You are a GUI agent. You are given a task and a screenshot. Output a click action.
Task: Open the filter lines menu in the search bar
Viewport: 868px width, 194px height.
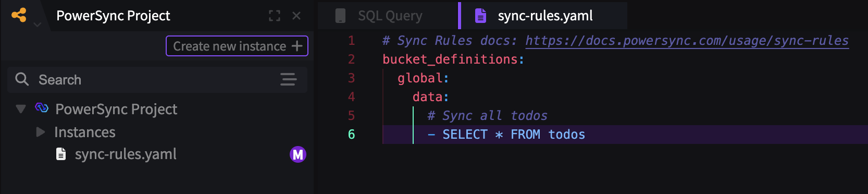[288, 79]
